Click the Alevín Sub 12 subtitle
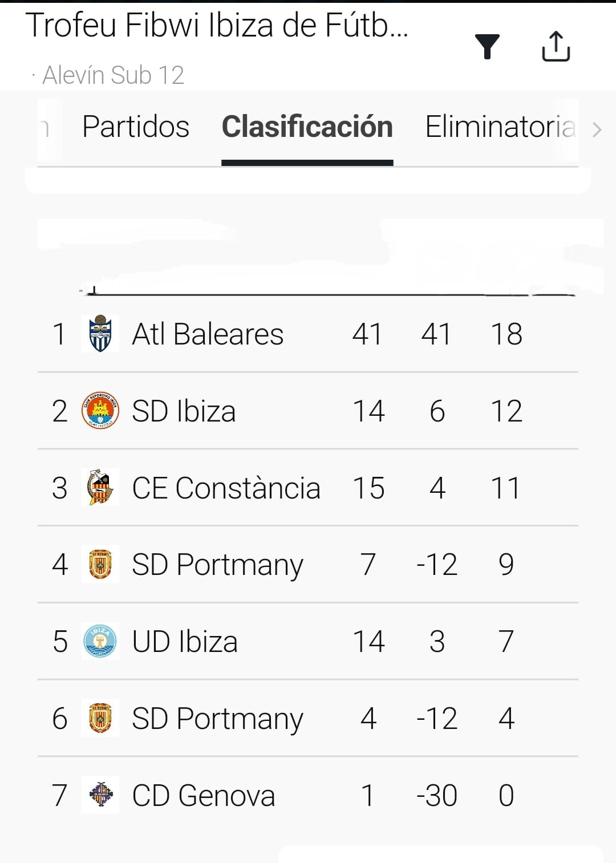The width and height of the screenshot is (616, 863). 113,75
